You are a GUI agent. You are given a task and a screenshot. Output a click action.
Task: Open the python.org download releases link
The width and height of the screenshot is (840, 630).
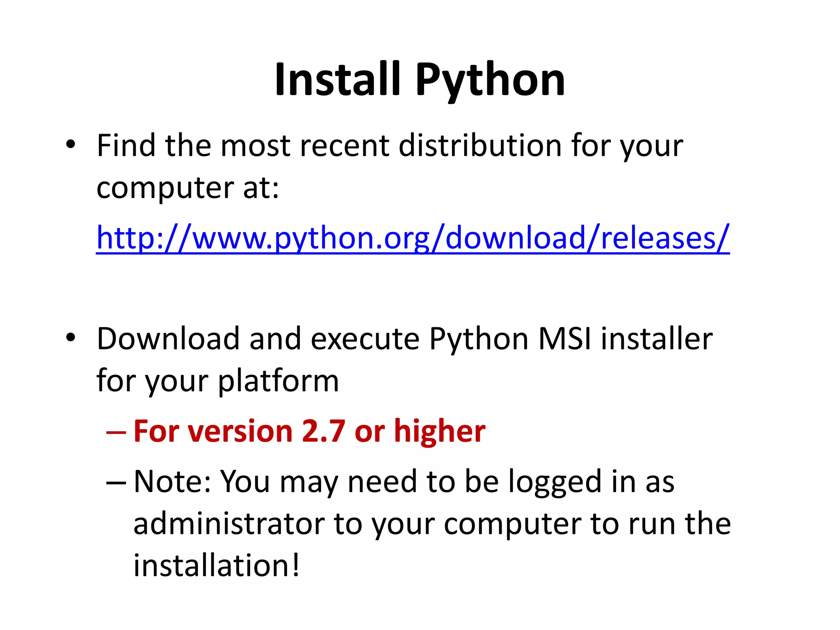click(412, 238)
